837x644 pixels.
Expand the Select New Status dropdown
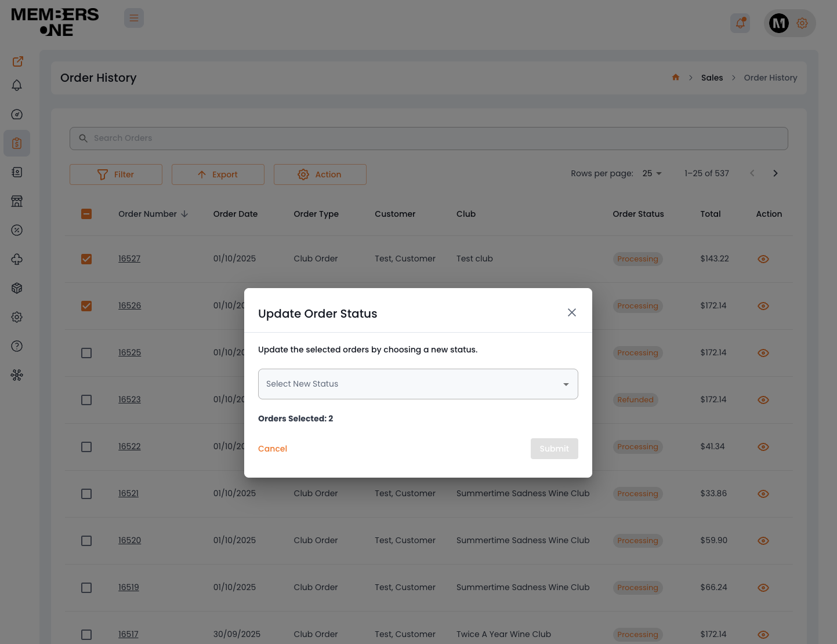[x=418, y=384]
